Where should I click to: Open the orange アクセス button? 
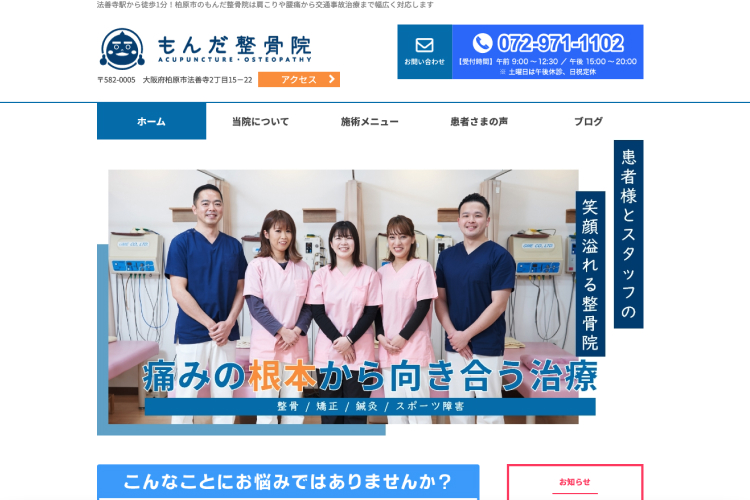pyautogui.click(x=298, y=80)
